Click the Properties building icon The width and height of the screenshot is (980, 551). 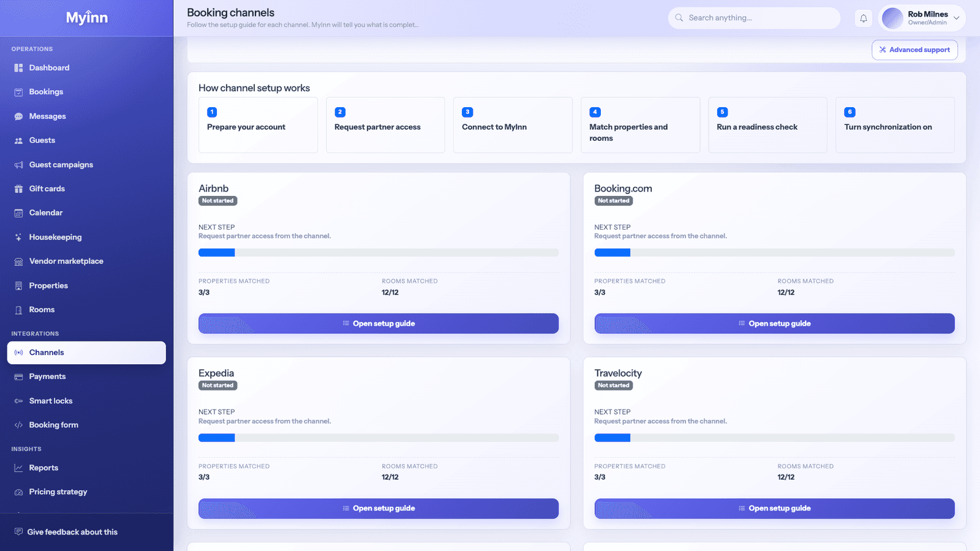(18, 286)
